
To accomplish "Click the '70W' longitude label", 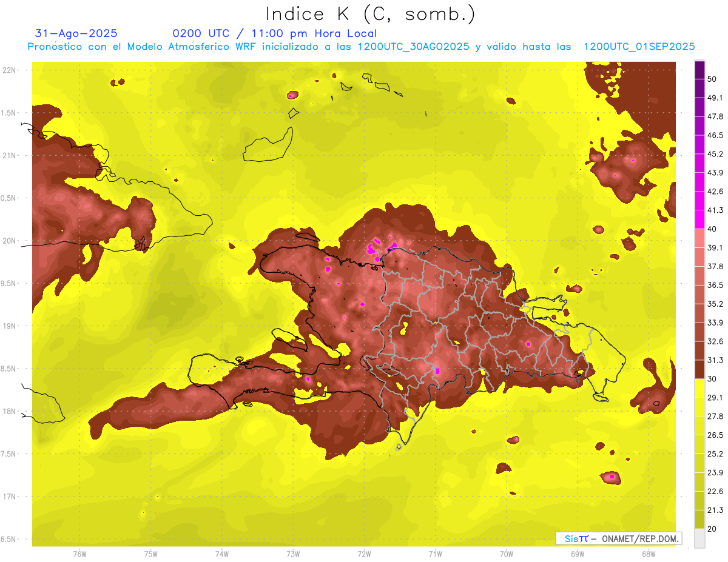I will click(x=506, y=554).
